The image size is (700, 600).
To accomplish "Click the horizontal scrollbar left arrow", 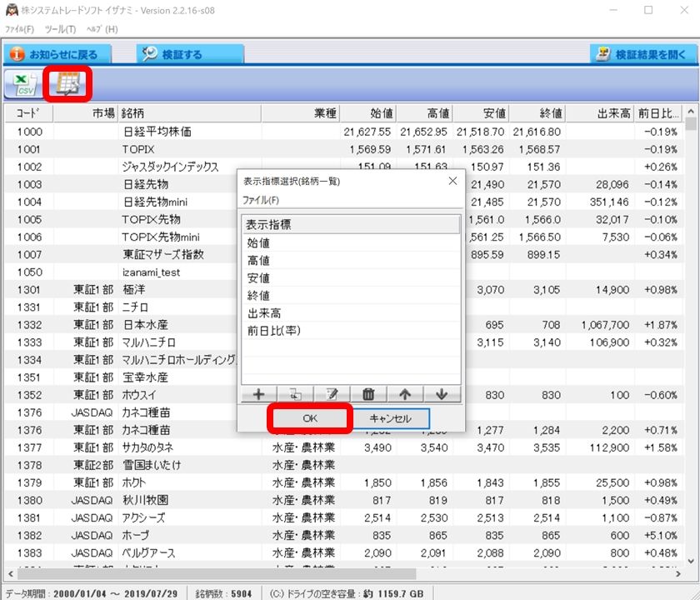I will click(11, 573).
